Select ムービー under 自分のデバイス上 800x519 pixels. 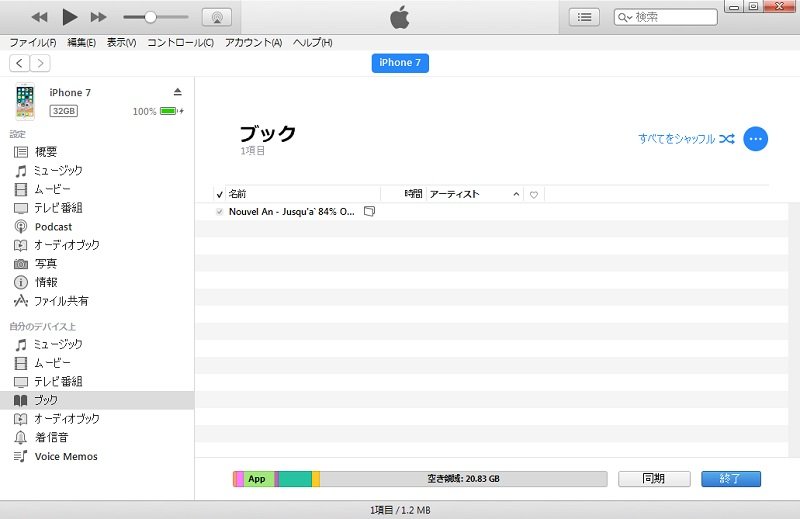click(97, 363)
